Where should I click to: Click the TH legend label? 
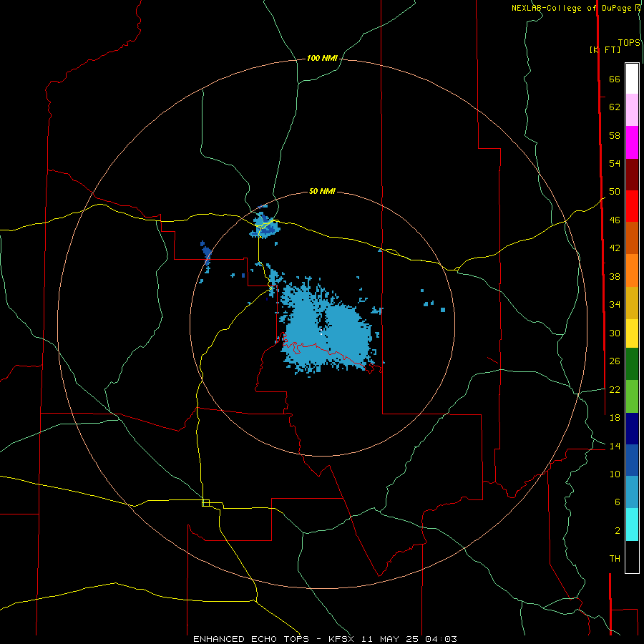coord(615,559)
